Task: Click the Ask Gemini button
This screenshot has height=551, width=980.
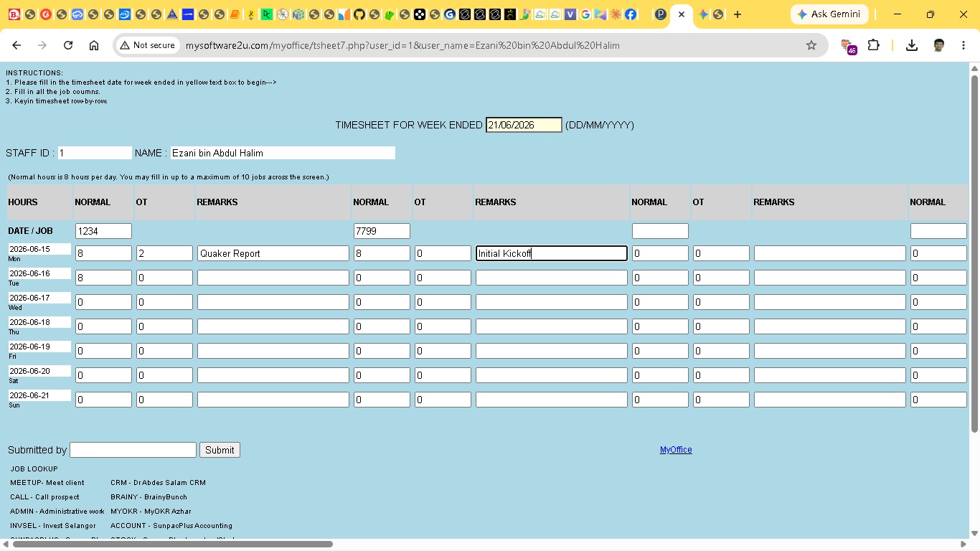Action: (829, 14)
